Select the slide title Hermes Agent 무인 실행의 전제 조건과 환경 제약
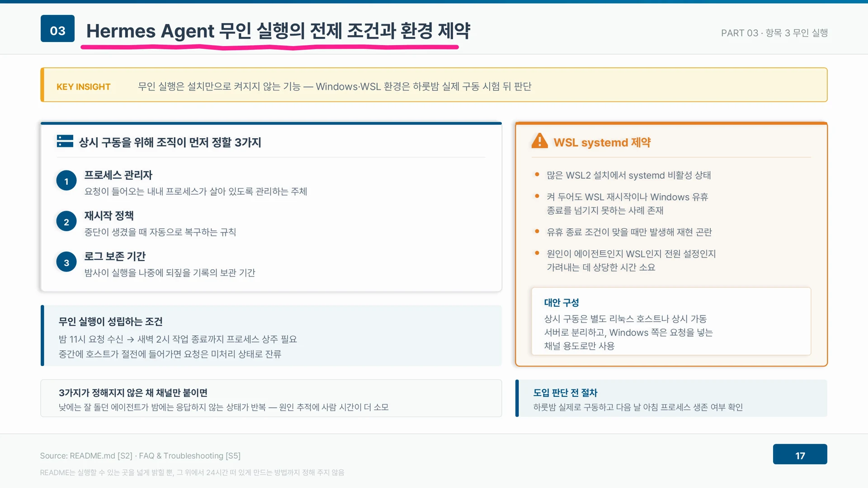This screenshot has height=488, width=868. point(278,31)
